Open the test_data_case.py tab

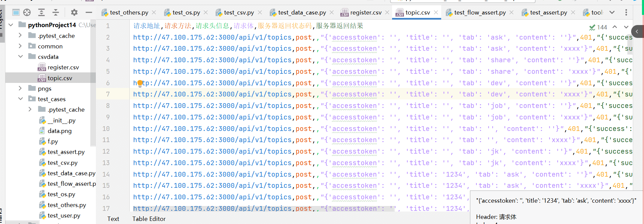click(302, 13)
